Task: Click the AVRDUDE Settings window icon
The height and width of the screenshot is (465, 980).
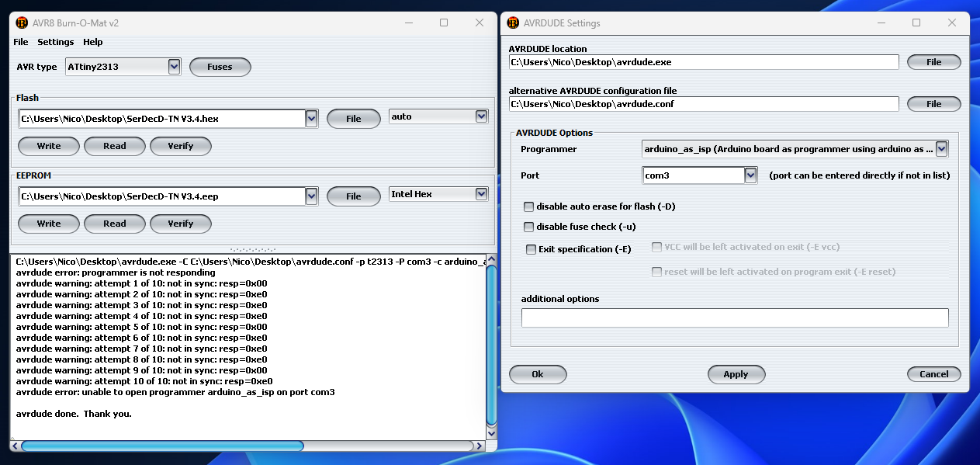Action: click(x=513, y=23)
